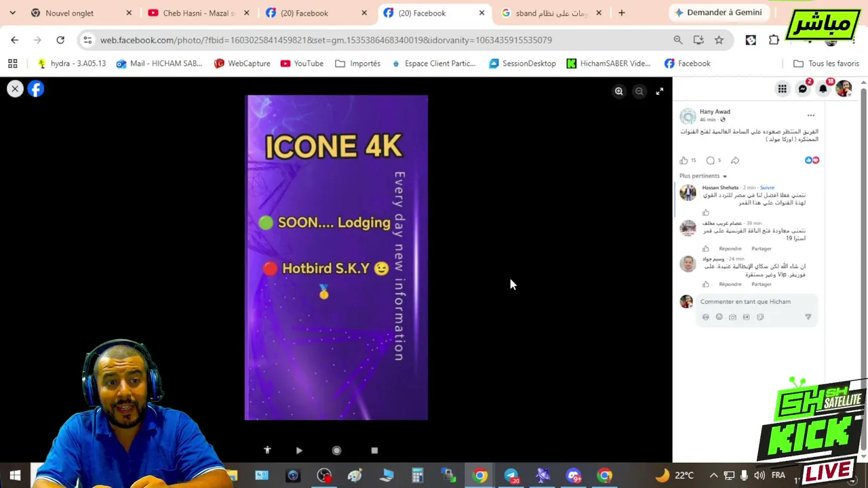Attach a photo to comment
Screen dimensions: 868x488
point(733,317)
